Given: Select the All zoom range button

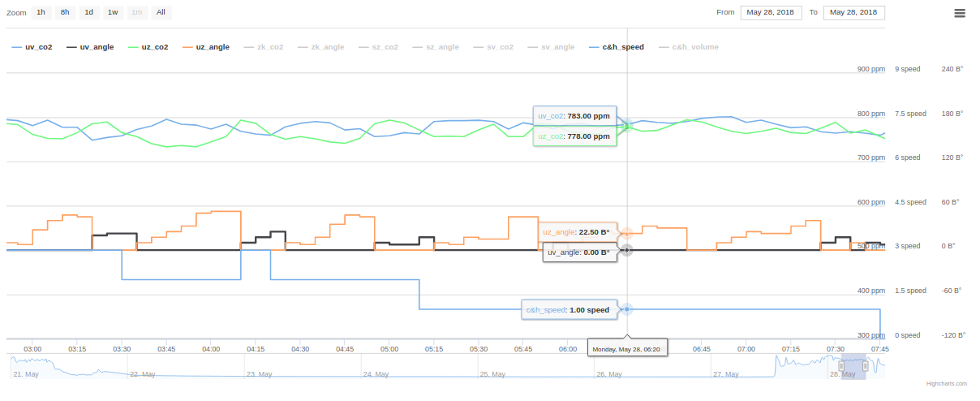Looking at the screenshot, I should point(161,12).
